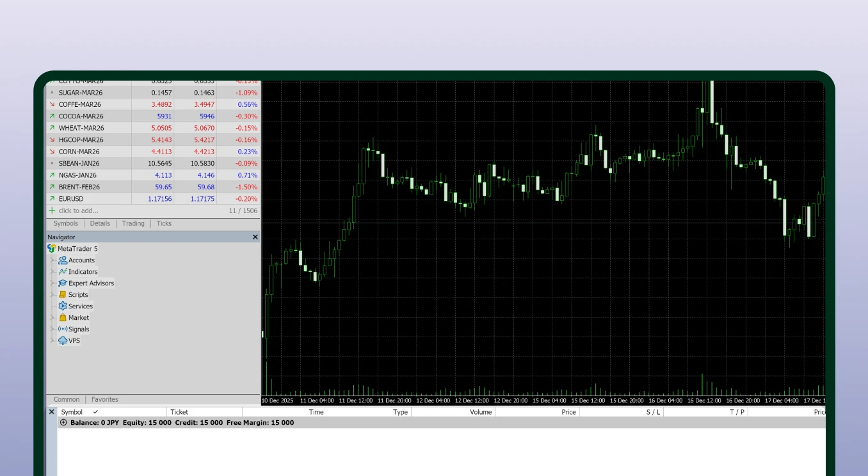Switch to the Details tab
Image resolution: width=868 pixels, height=476 pixels.
coord(100,223)
